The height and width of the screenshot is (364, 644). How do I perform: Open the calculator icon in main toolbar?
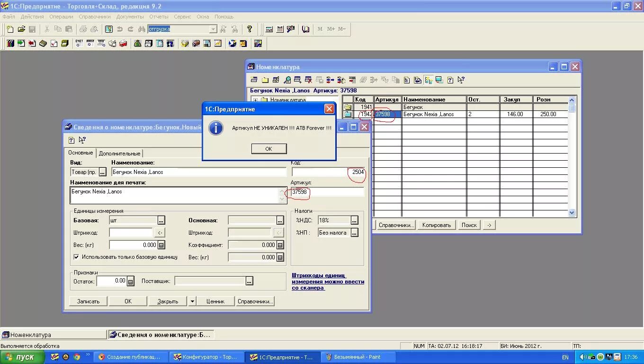point(269,29)
